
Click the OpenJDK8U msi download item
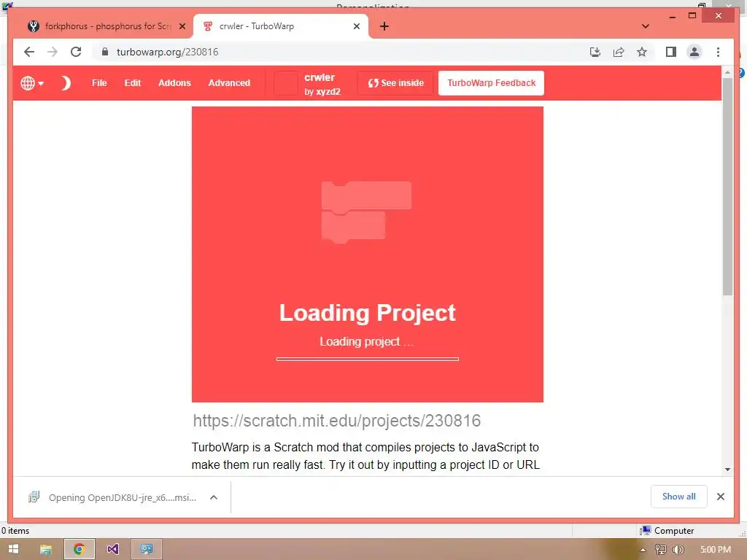coord(113,497)
